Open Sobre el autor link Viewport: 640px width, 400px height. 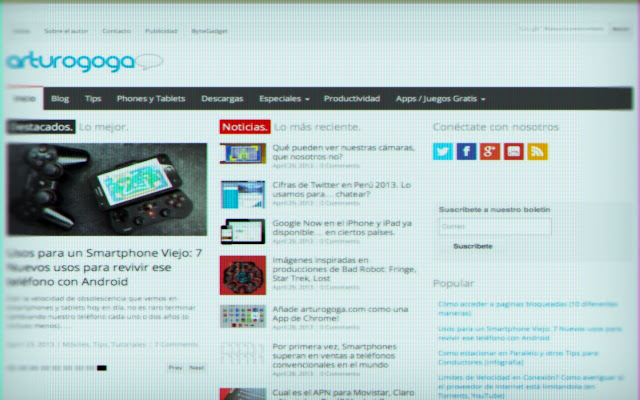(x=66, y=31)
